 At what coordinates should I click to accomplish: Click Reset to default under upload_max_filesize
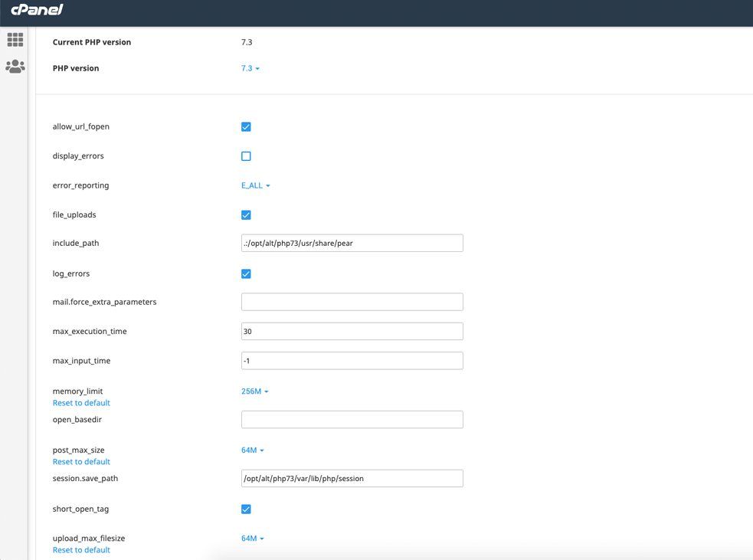tap(81, 549)
